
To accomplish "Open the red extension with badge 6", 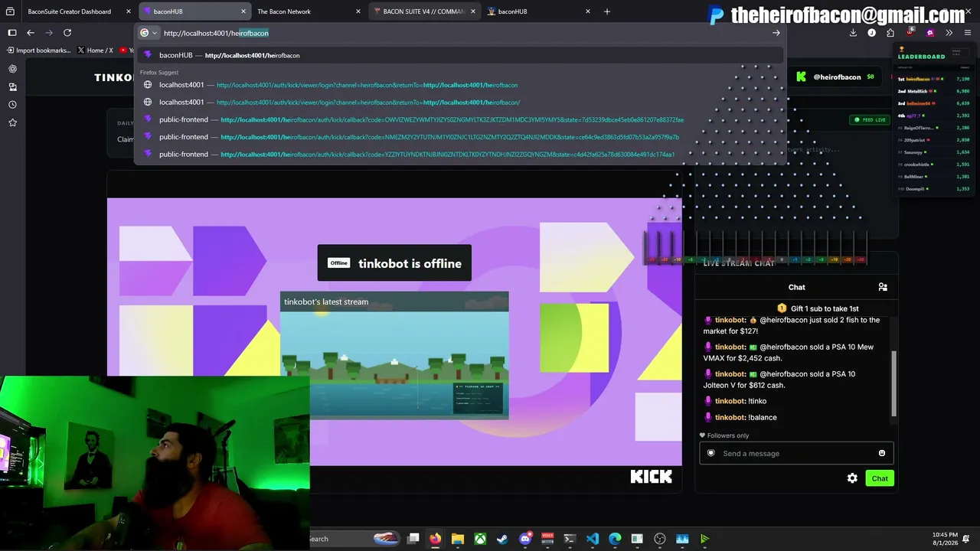I will [x=910, y=32].
